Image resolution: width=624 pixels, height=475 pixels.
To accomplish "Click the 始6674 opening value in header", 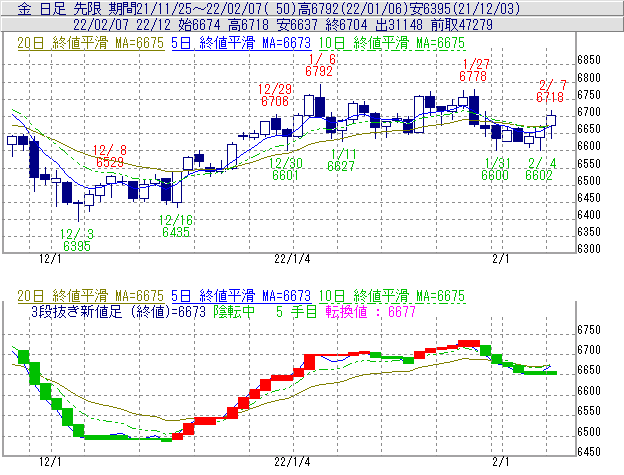I will pyautogui.click(x=199, y=25).
